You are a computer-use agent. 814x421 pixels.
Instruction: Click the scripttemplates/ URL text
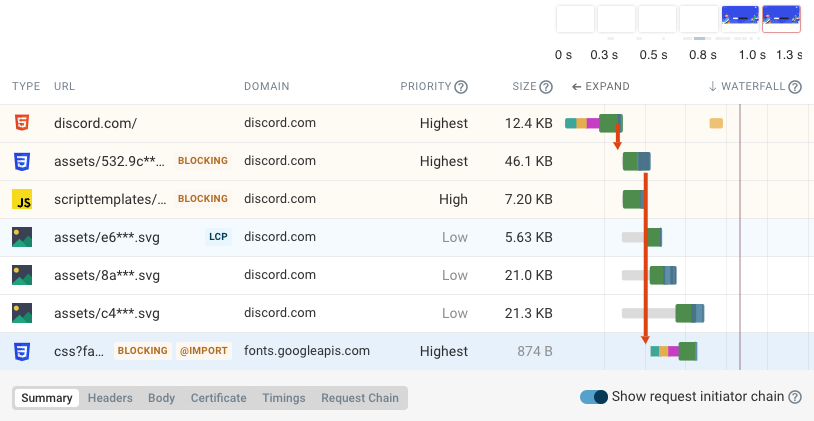point(111,199)
